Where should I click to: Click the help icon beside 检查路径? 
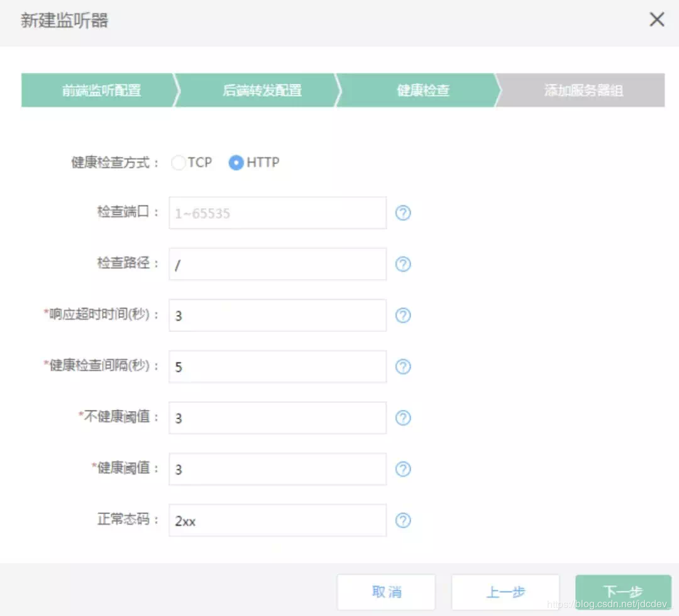pos(403,265)
